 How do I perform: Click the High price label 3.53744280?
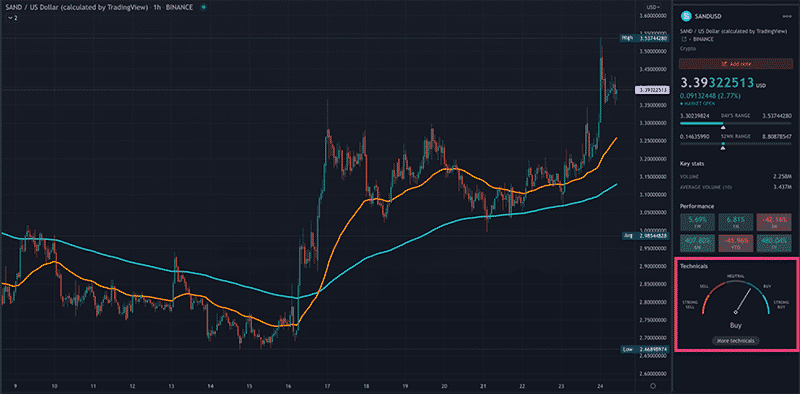[x=644, y=38]
